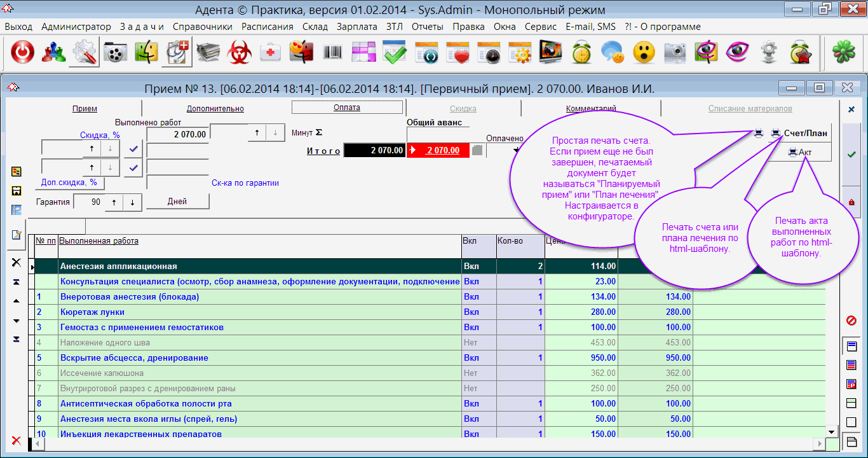Click the green flower ICQ icon
This screenshot has width=868, height=458.
click(844, 53)
